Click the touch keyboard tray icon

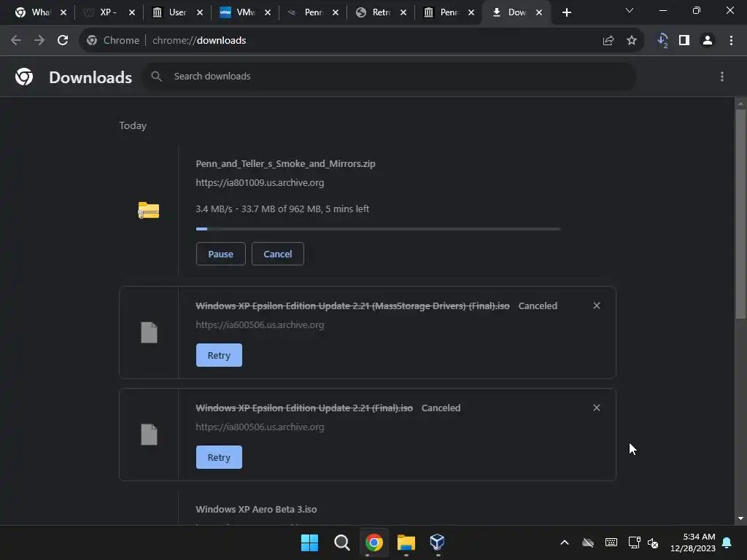coord(611,542)
